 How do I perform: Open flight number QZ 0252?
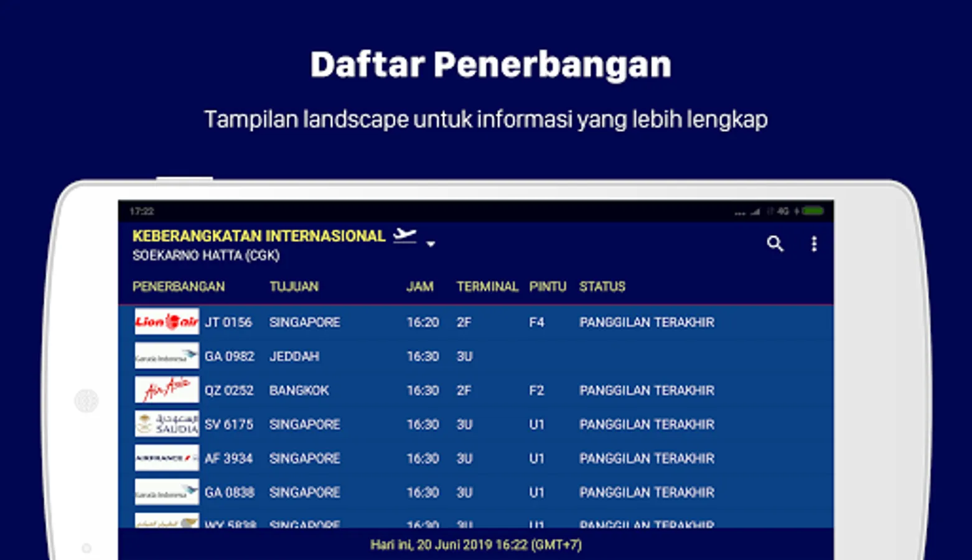pos(229,391)
